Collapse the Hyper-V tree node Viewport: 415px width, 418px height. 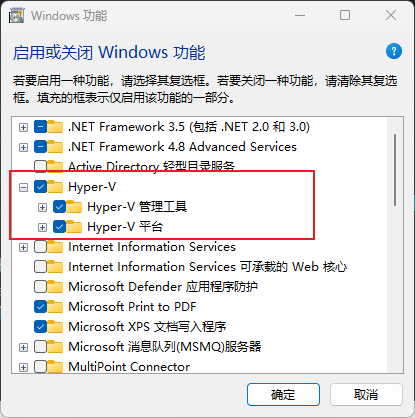[23, 187]
